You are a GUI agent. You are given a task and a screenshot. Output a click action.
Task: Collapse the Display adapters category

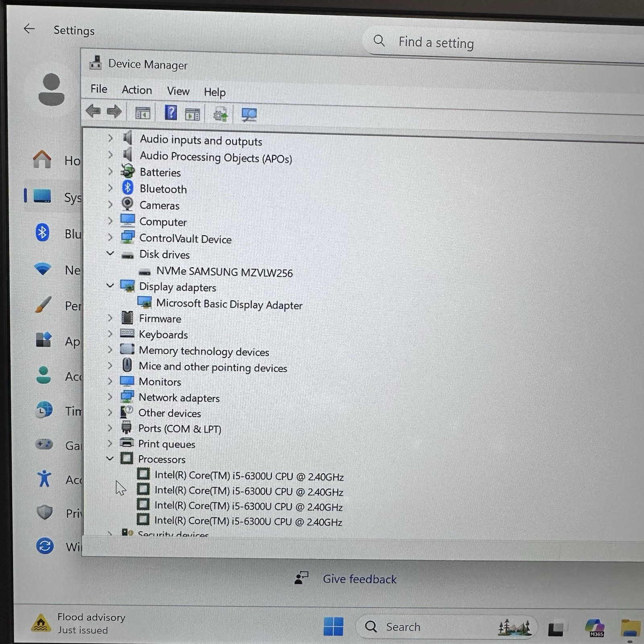point(110,285)
